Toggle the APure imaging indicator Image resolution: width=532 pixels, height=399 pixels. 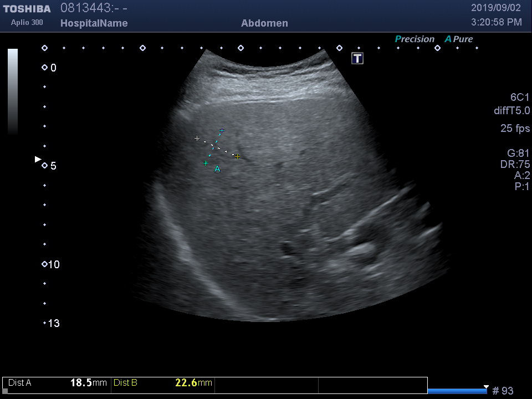pos(459,39)
